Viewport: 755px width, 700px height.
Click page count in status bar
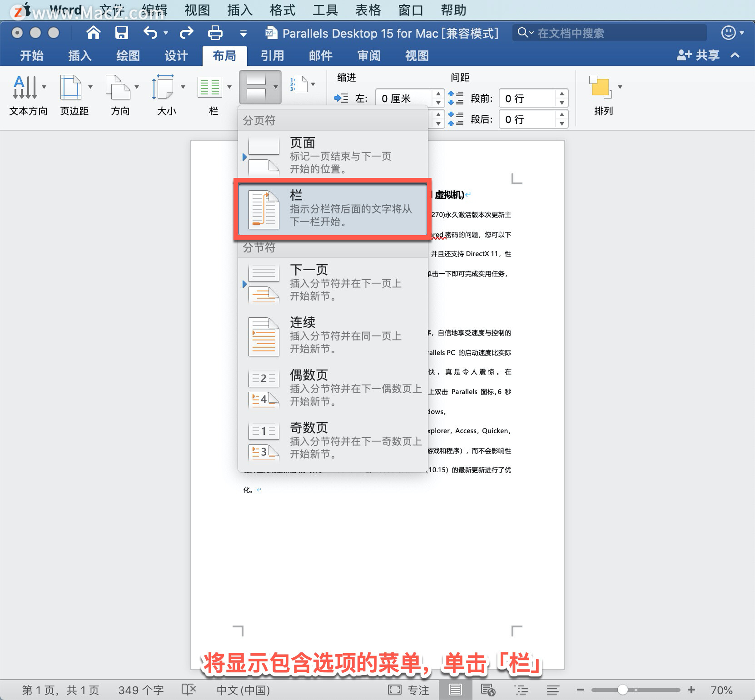tap(60, 690)
